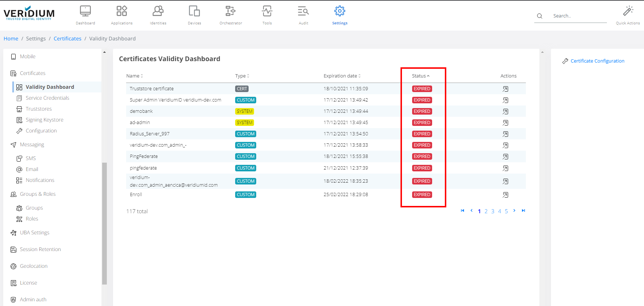Open the Orchestrator section

click(230, 12)
